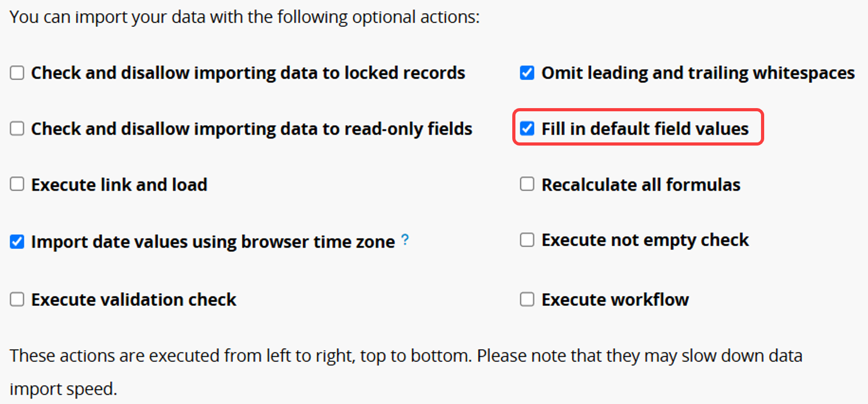Click the "Execute link and load" label
The image size is (868, 404).
click(119, 185)
